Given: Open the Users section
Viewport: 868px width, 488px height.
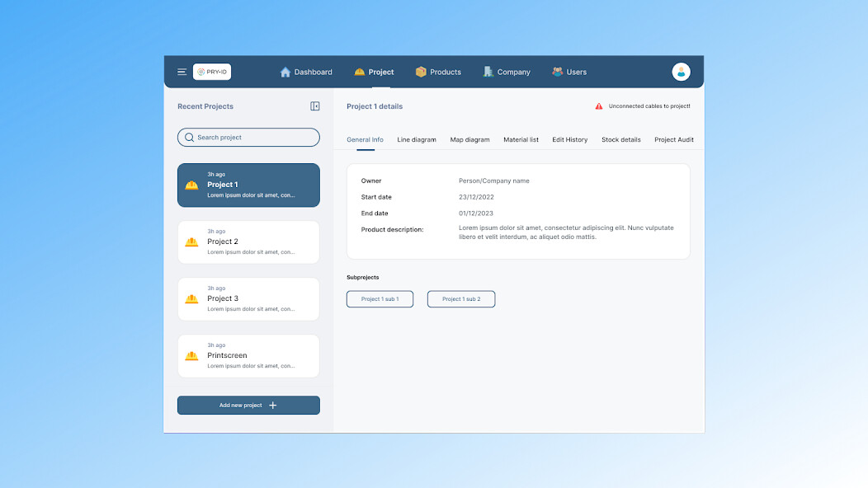Looking at the screenshot, I should (569, 73).
